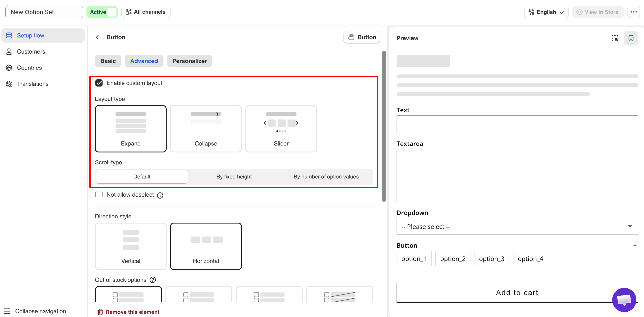Select option_3 button in preview
The width and height of the screenshot is (644, 317).
[492, 258]
